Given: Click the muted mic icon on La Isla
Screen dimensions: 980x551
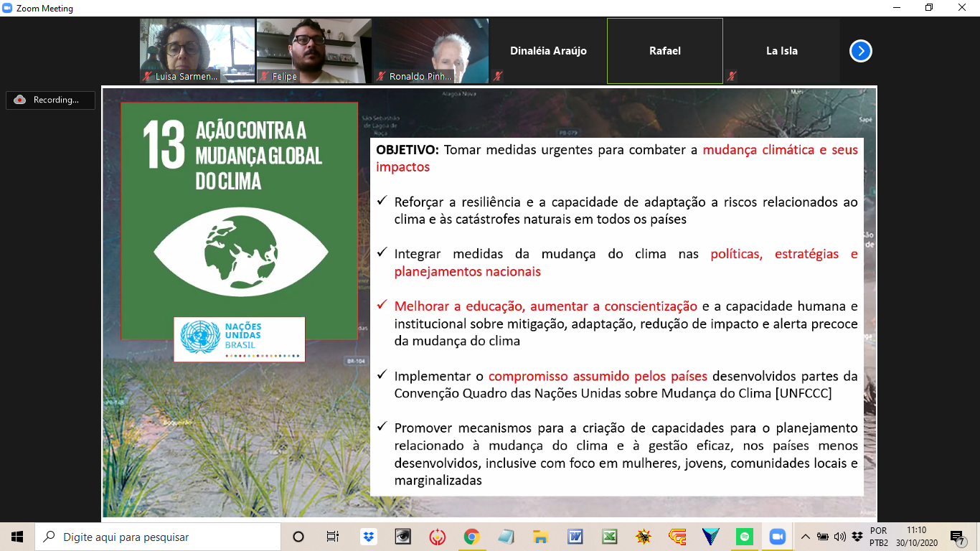Looking at the screenshot, I should 731,75.
